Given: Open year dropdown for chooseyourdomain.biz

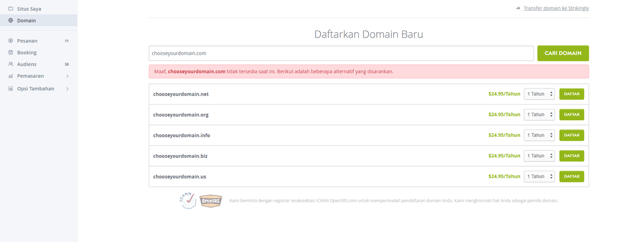Looking at the screenshot, I should 539,156.
